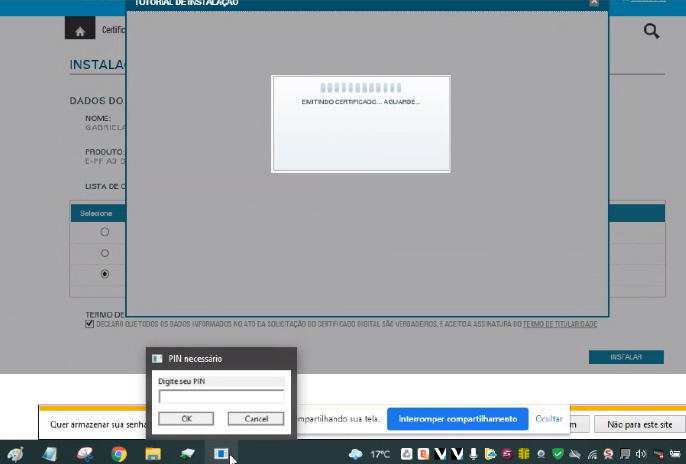Image resolution: width=686 pixels, height=464 pixels.
Task: Click the INSTALAR button
Action: coord(625,357)
